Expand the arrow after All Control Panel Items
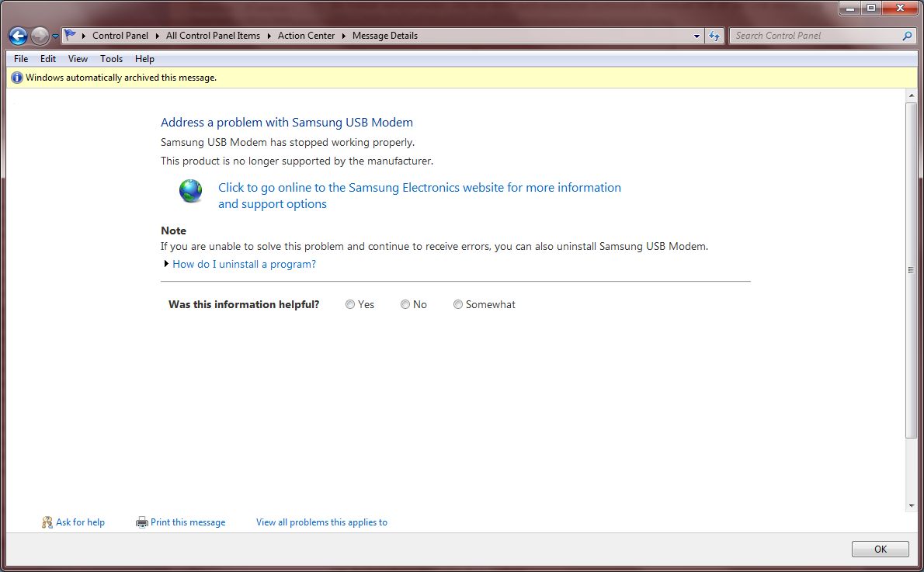 269,36
